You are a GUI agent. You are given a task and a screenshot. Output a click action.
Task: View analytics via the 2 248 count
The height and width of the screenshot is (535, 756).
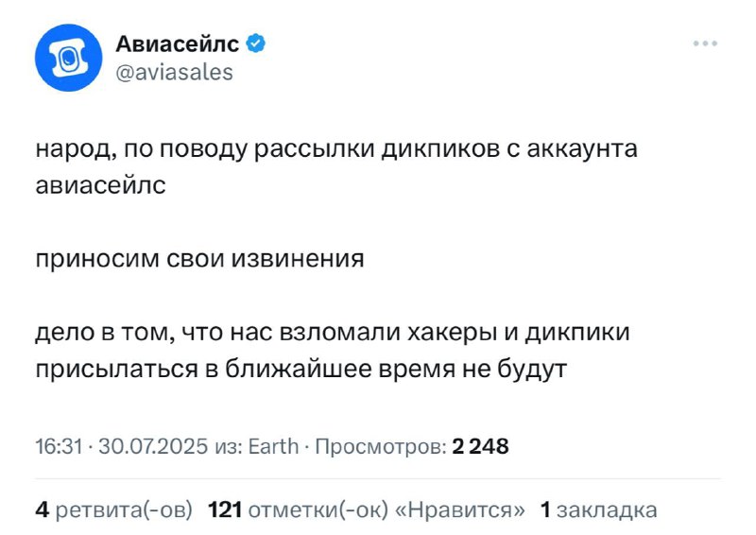point(480,446)
